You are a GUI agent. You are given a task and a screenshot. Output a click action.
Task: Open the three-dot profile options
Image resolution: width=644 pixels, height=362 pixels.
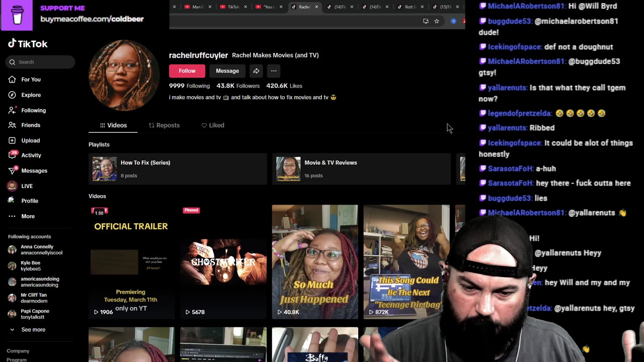274,71
